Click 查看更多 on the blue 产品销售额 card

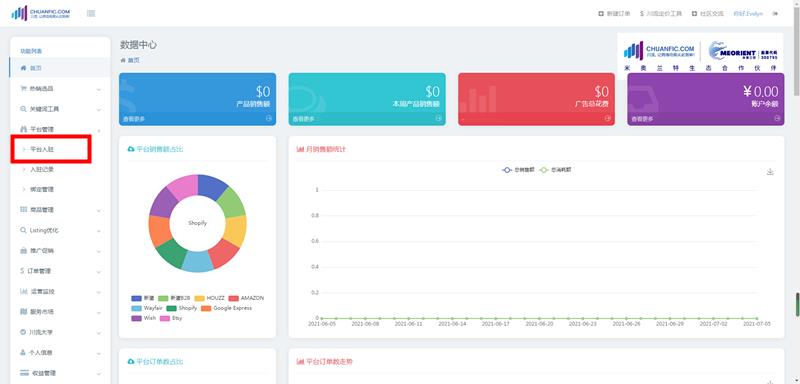pyautogui.click(x=134, y=119)
